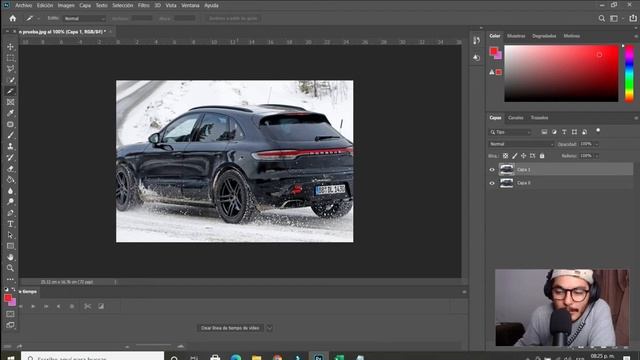Screen dimensions: 640x360
Task: Open the workspace switcher icon
Action: pos(614,18)
